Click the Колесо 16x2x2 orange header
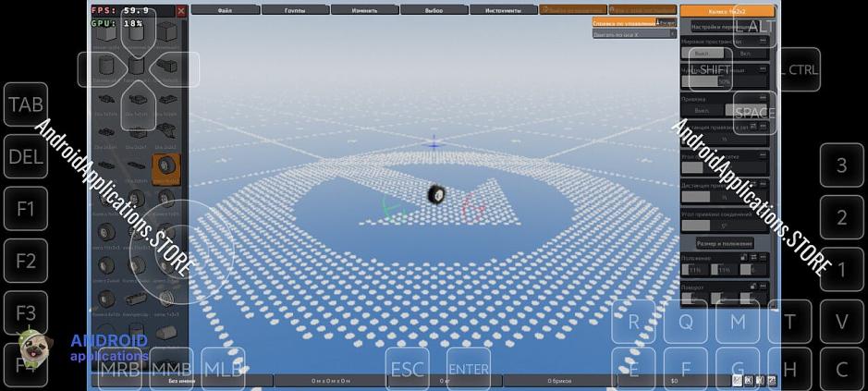The image size is (868, 391). [727, 11]
